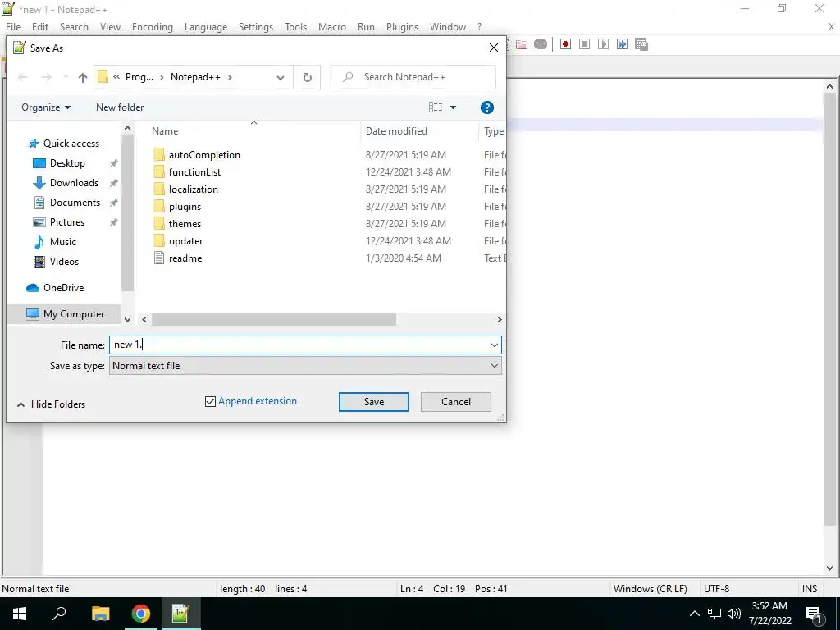Open the notifications action center icon
Screen dimensions: 840x630
(814, 614)
